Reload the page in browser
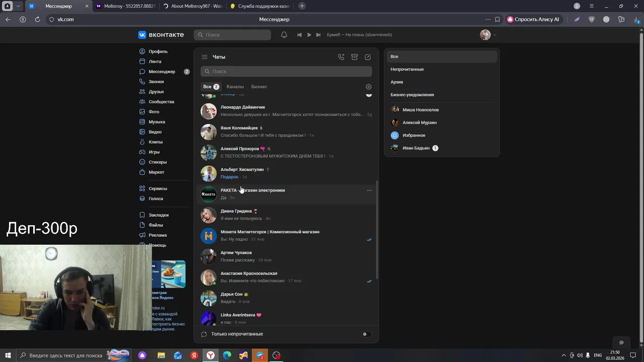Image resolution: width=644 pixels, height=362 pixels. pyautogui.click(x=37, y=19)
